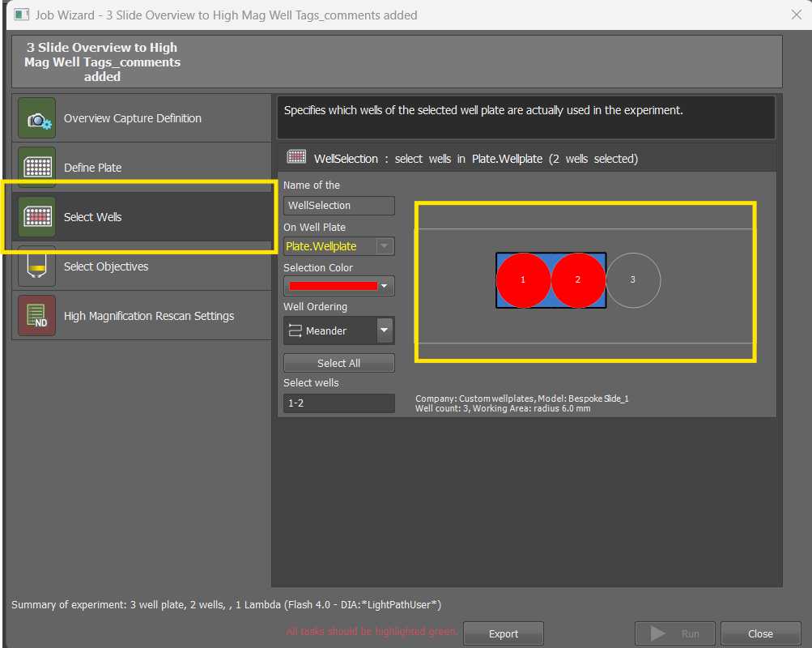Click the Job Wizard title bar icon

click(x=21, y=15)
